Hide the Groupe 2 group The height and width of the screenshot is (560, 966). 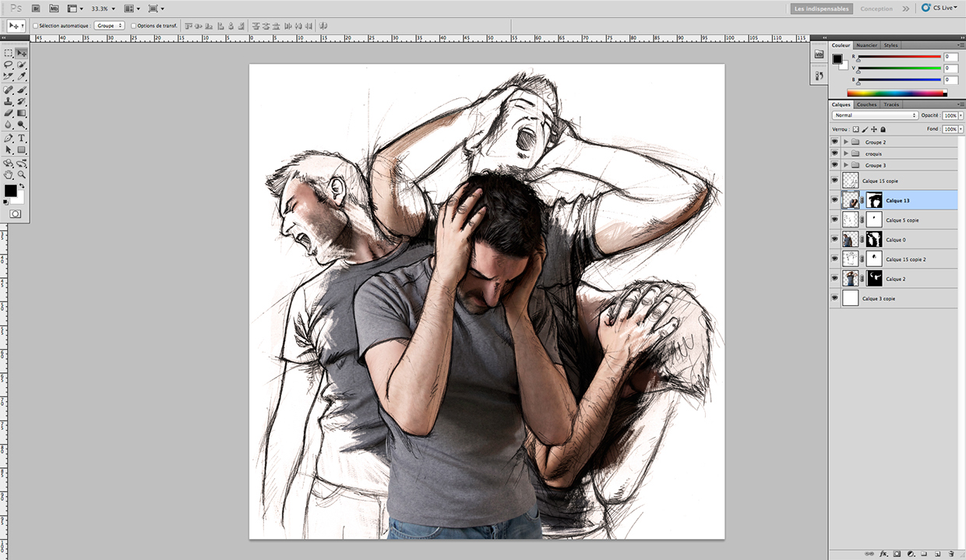point(834,142)
